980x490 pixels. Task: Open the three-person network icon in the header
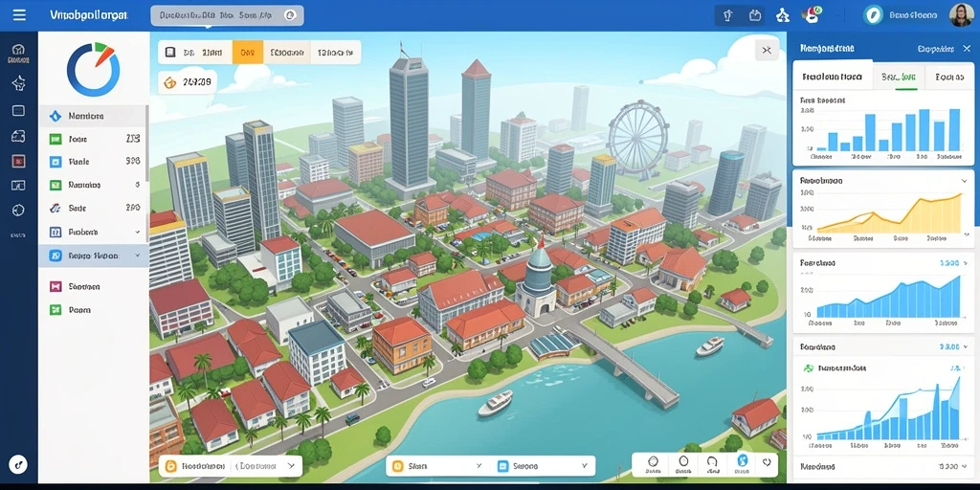[x=783, y=15]
